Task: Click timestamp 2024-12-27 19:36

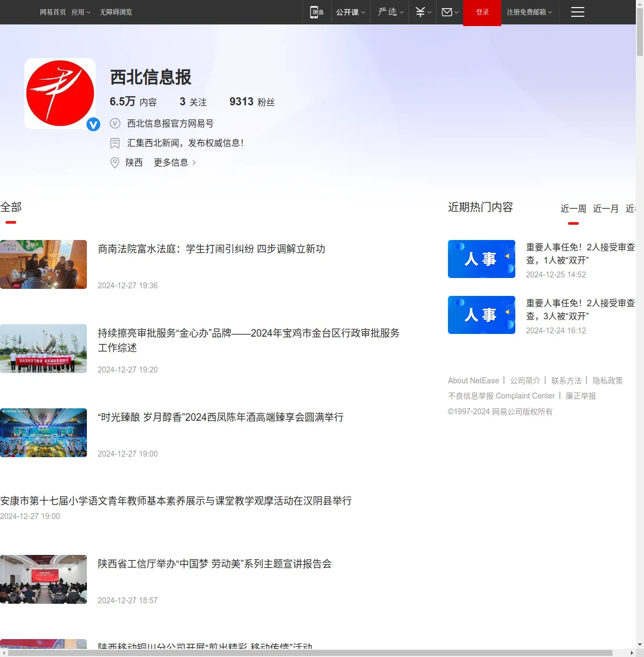Action: coord(128,286)
